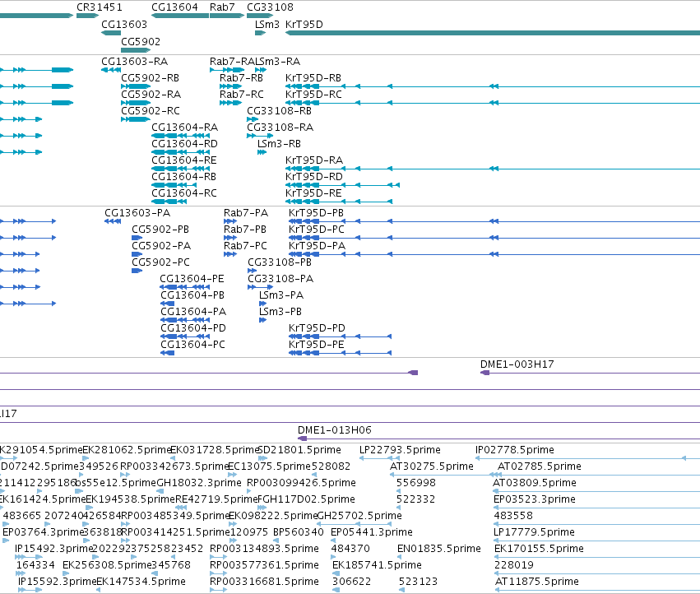Viewport: 700px width, 594px height.
Task: Select the EP03523.3prime EST label
Action: 535,499
